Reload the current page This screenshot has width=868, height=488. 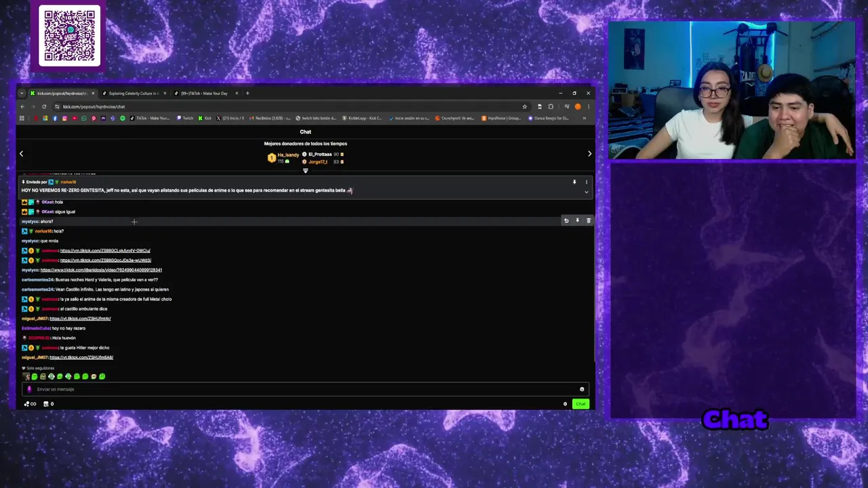[44, 106]
